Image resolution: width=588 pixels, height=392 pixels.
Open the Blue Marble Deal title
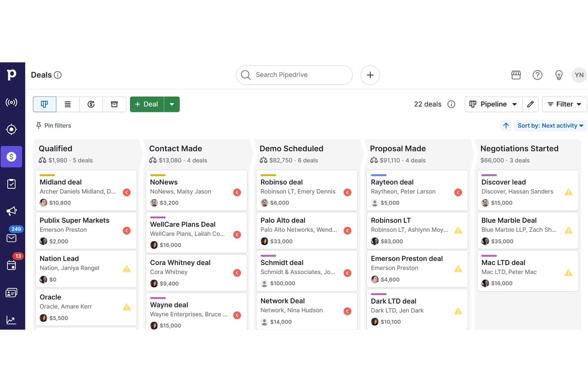(509, 220)
